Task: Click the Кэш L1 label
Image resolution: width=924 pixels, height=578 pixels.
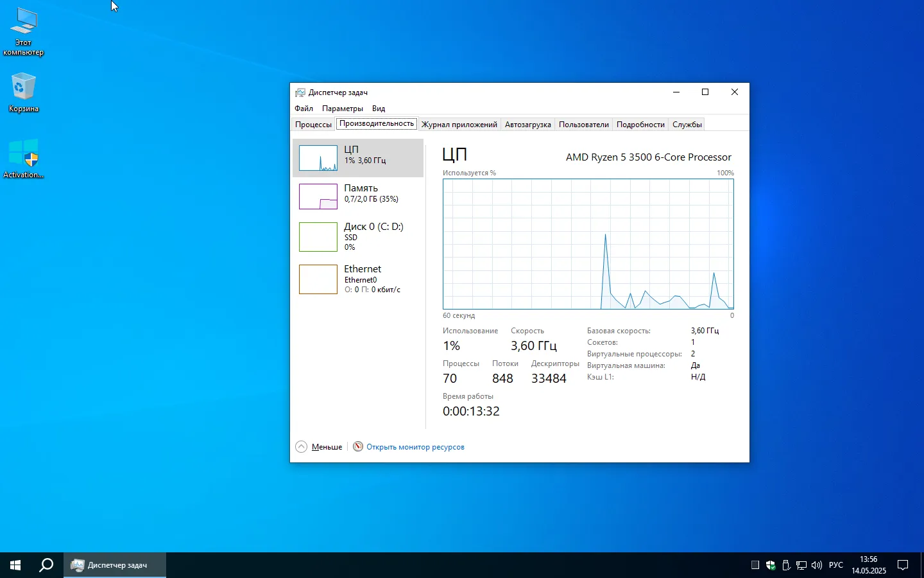Action: 601,378
